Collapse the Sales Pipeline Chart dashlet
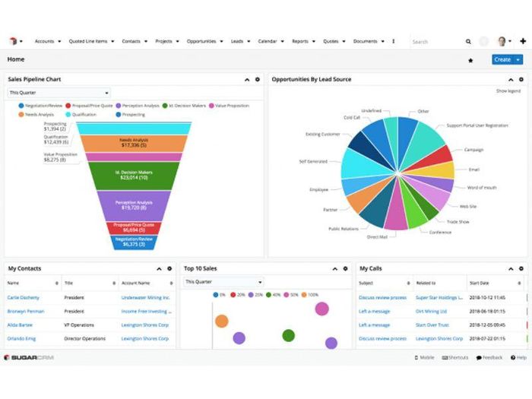This screenshot has height=399, width=532. tap(247, 79)
